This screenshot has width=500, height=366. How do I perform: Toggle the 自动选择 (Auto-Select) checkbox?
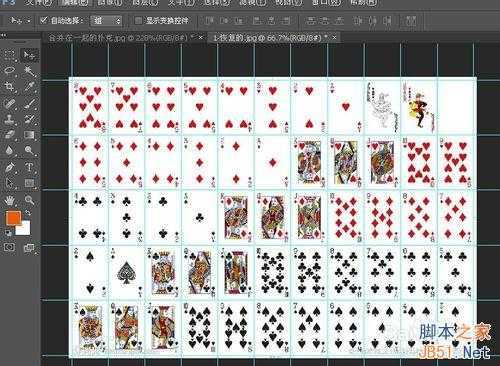44,21
